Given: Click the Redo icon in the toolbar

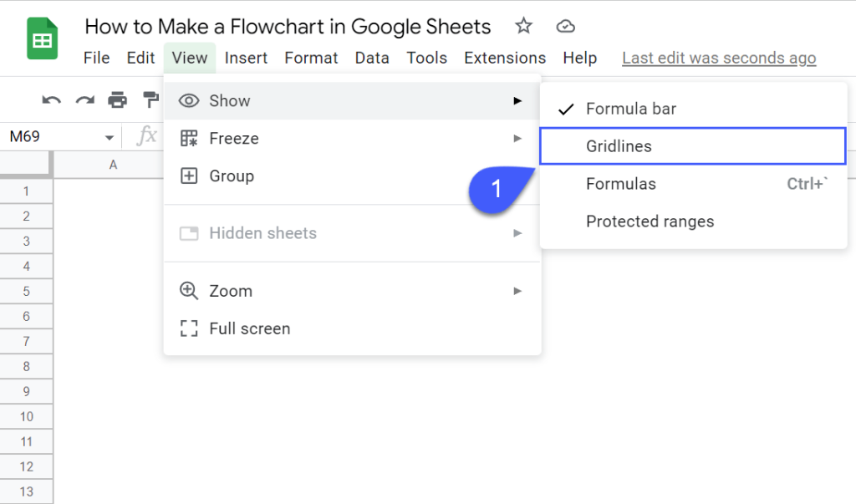Looking at the screenshot, I should click(x=84, y=99).
